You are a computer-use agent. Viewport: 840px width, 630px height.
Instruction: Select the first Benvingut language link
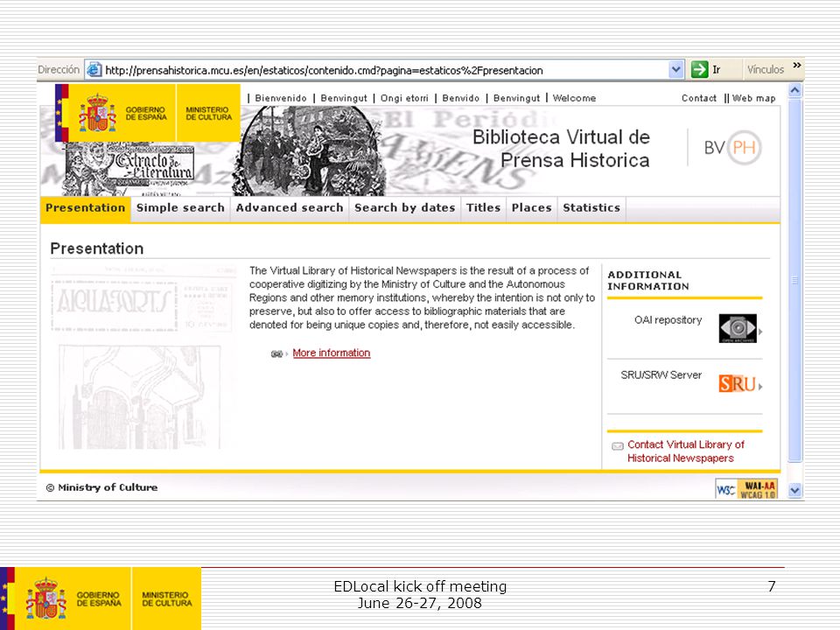point(344,98)
